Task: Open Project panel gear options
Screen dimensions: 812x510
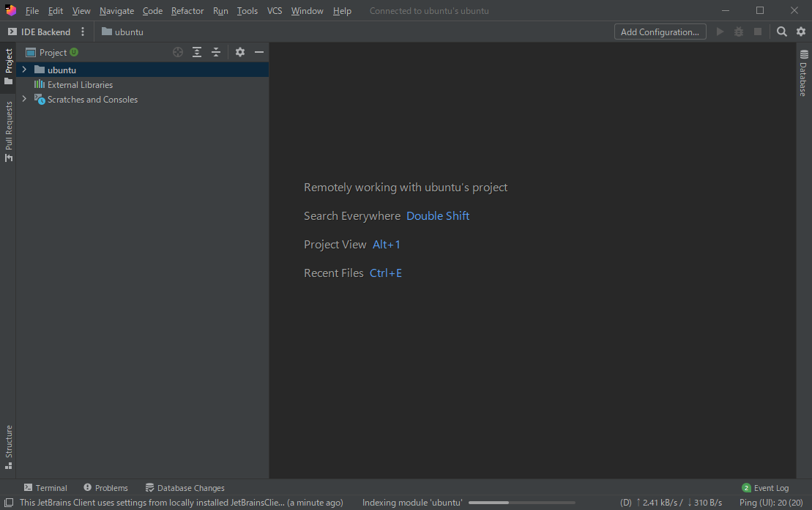Action: pos(240,52)
